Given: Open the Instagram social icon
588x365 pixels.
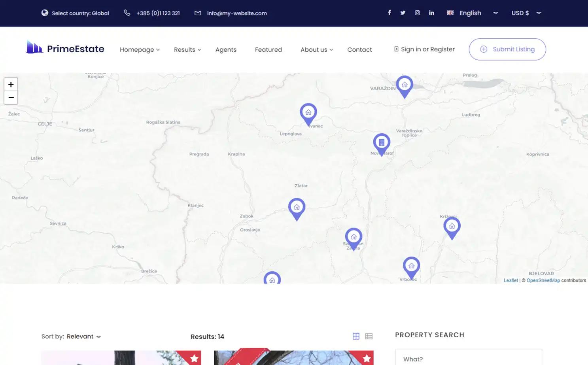Looking at the screenshot, I should [x=417, y=13].
